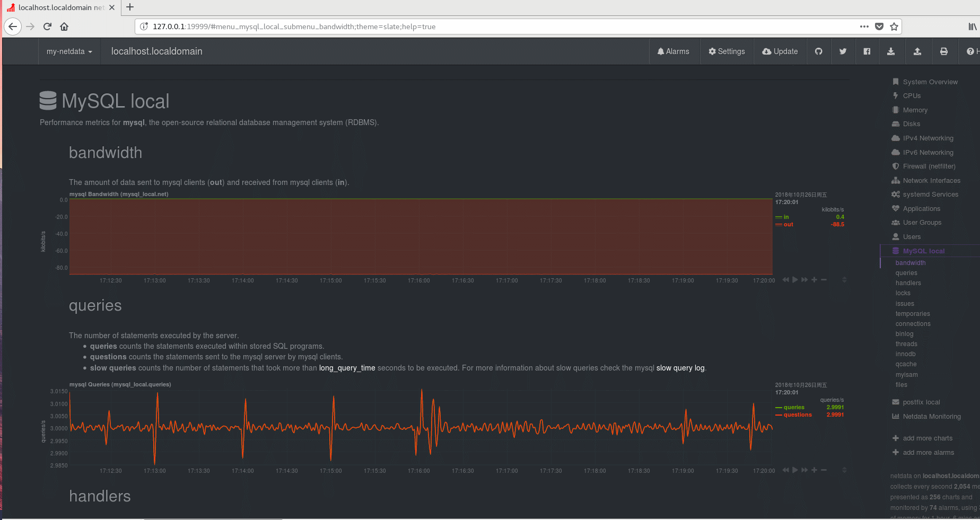The height and width of the screenshot is (520, 980).
Task: Jump to temporaries submenu item
Action: pos(913,314)
